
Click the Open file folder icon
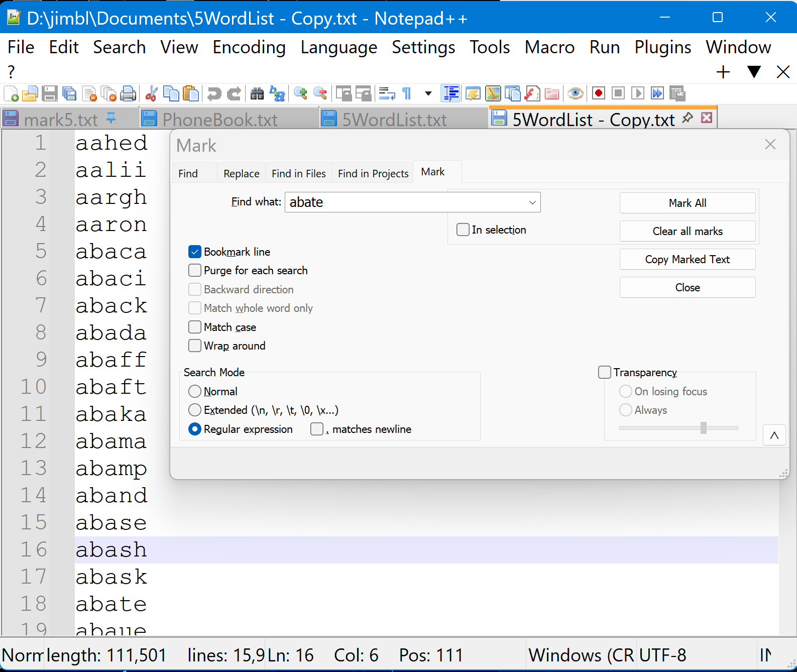[30, 93]
